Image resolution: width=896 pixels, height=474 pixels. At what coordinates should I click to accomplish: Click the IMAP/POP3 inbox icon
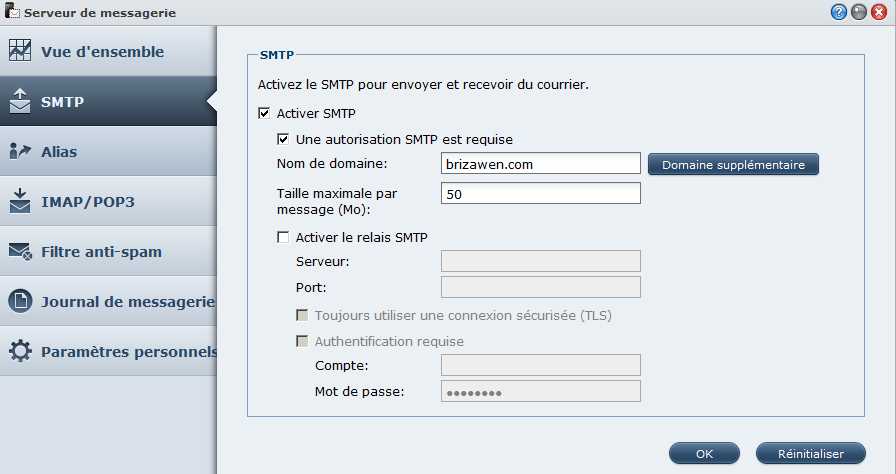[20, 201]
